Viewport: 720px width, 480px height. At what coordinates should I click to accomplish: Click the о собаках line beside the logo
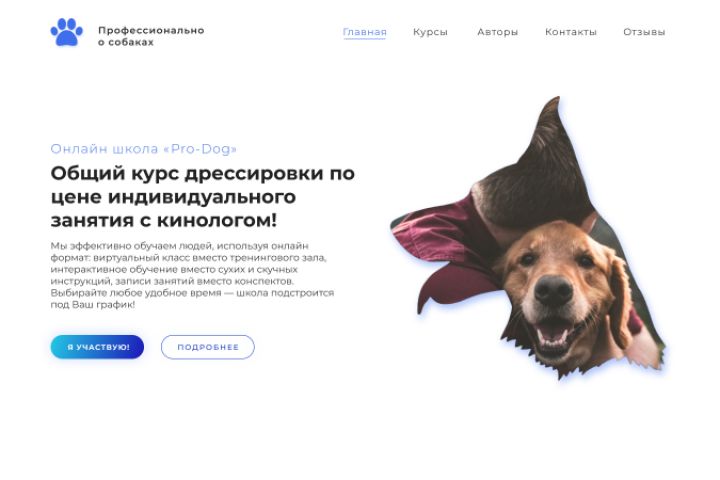click(x=126, y=42)
